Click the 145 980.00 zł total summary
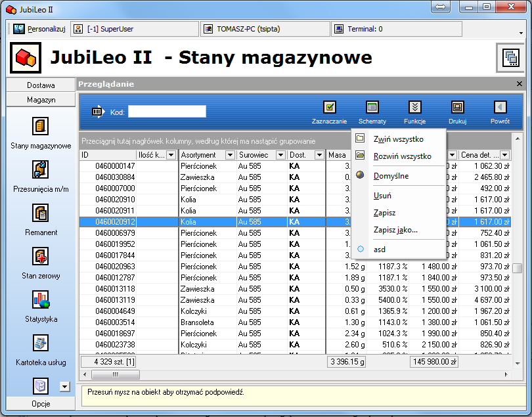532x417 pixels. [434, 362]
